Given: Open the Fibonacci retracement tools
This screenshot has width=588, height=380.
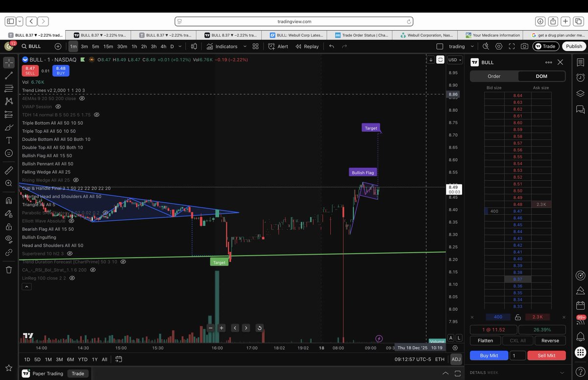Looking at the screenshot, I should [9, 89].
